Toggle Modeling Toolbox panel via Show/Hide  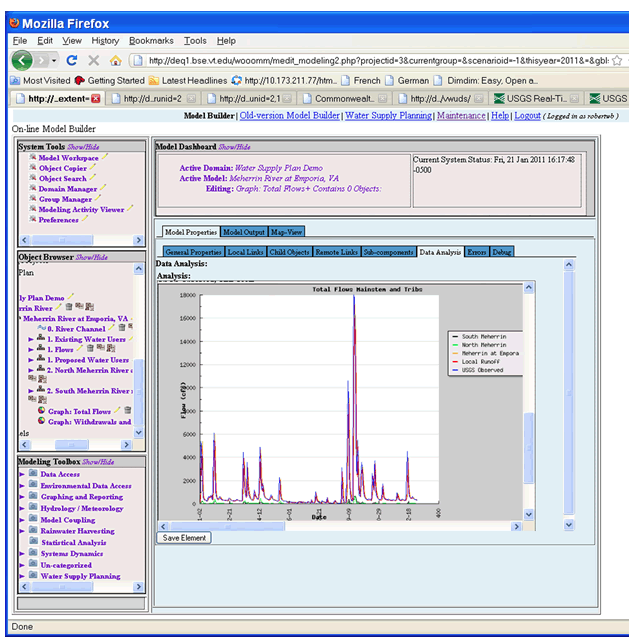click(x=98, y=461)
